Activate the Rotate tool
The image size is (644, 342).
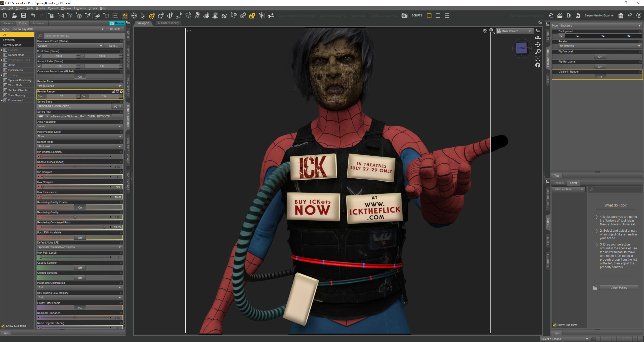pos(161,15)
